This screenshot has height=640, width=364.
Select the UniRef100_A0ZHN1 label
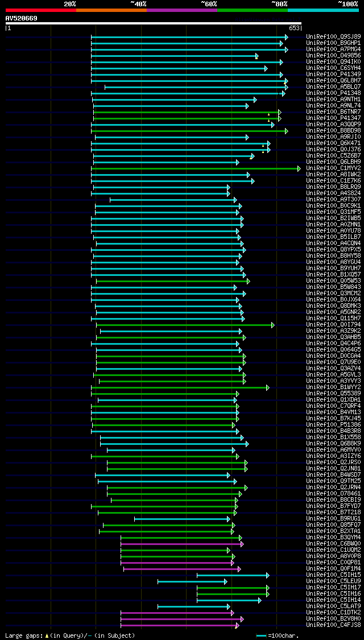pyautogui.click(x=333, y=225)
